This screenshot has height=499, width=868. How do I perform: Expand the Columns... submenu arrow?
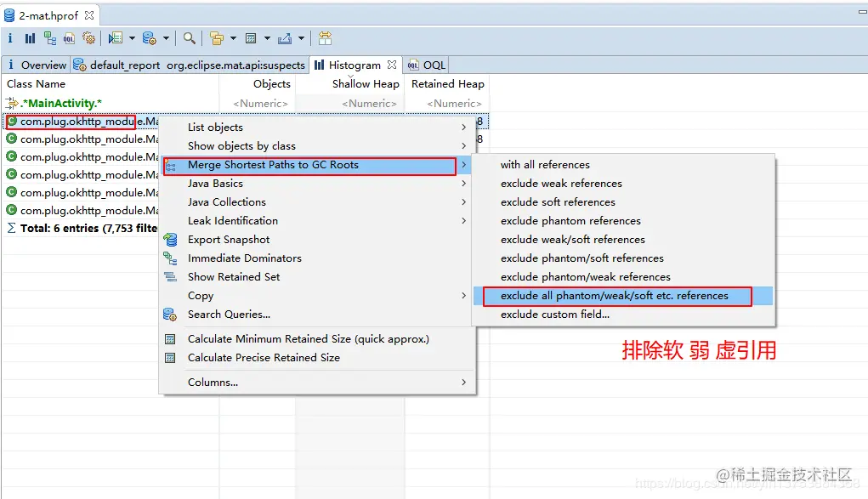click(x=464, y=383)
